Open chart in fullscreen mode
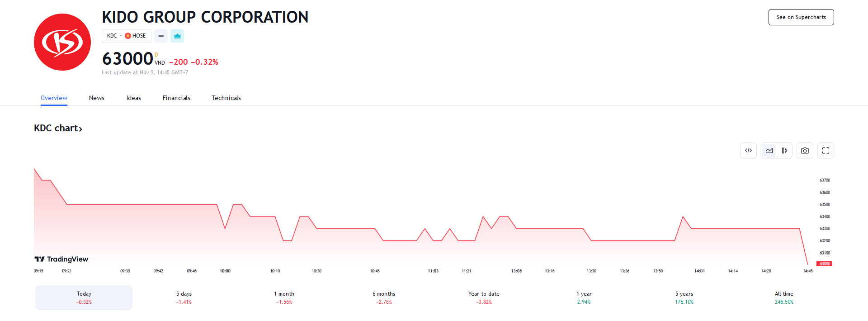868x321 pixels. [826, 151]
